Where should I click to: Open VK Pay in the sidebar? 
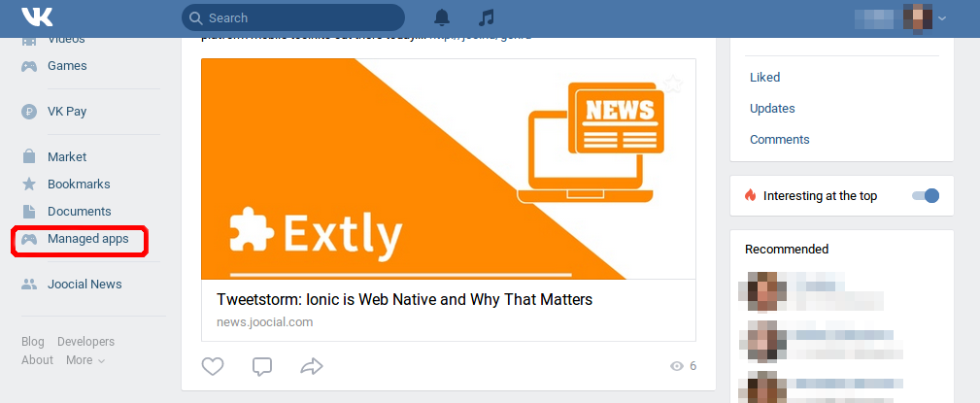pos(67,112)
